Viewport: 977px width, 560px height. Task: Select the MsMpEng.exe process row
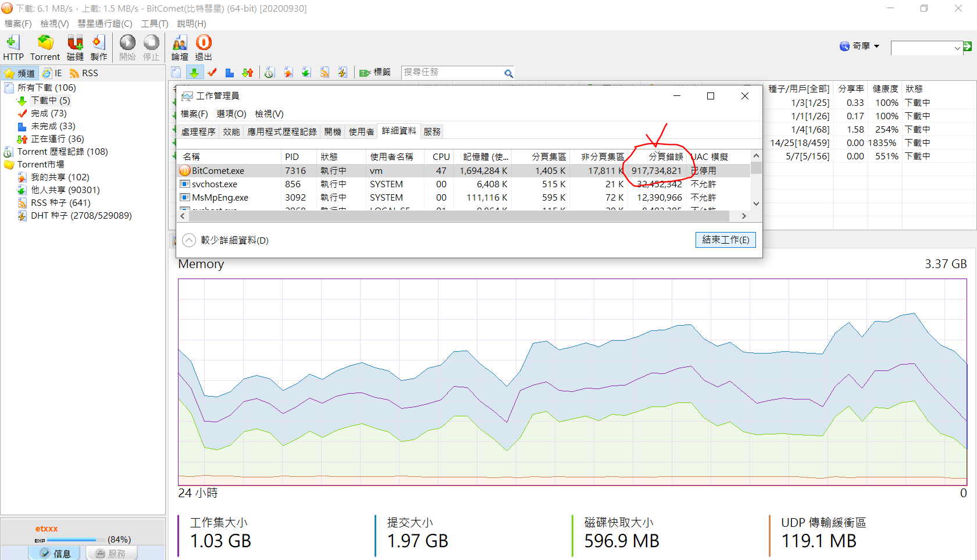click(463, 198)
